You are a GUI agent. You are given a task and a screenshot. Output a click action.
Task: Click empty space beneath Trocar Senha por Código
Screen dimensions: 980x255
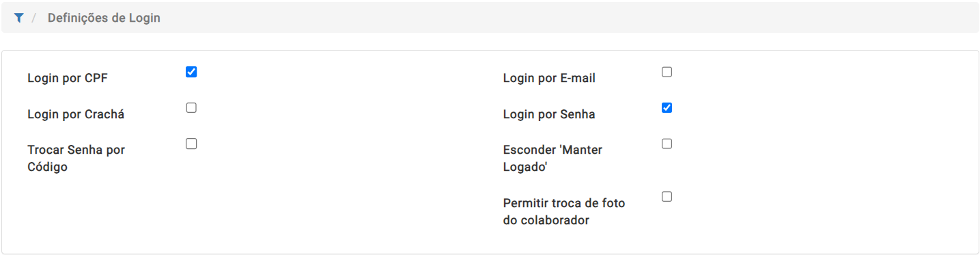point(102,212)
